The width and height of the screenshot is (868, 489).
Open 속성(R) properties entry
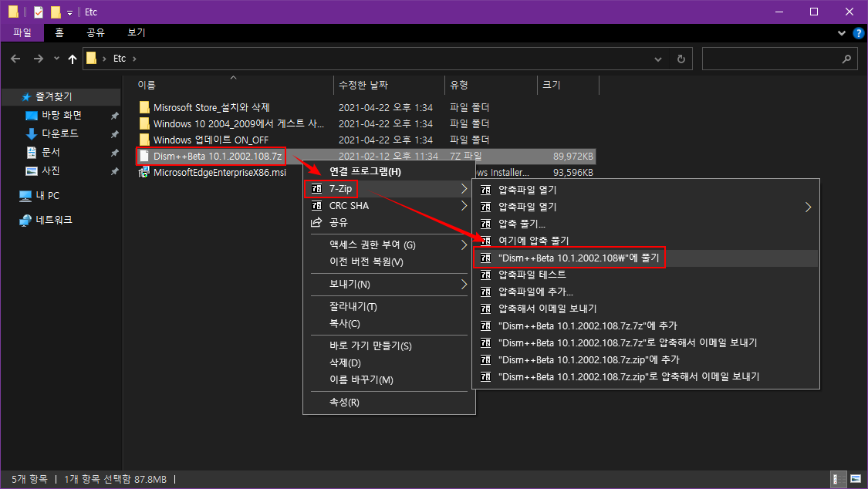(x=389, y=402)
